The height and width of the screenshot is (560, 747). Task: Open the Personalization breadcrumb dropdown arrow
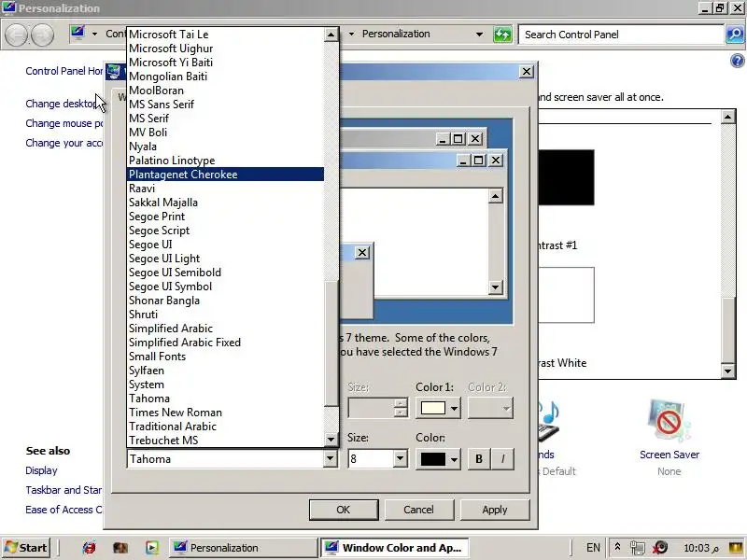coord(352,35)
